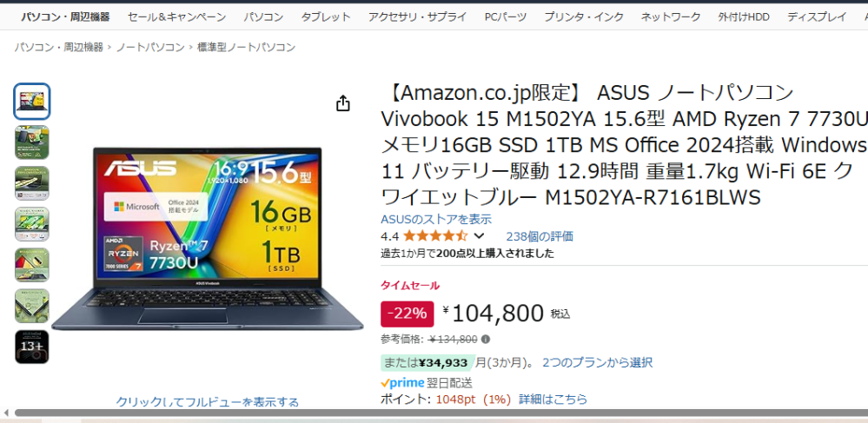This screenshot has width=868, height=423.
Task: View the 238個の評価 reviews link
Action: (540, 236)
